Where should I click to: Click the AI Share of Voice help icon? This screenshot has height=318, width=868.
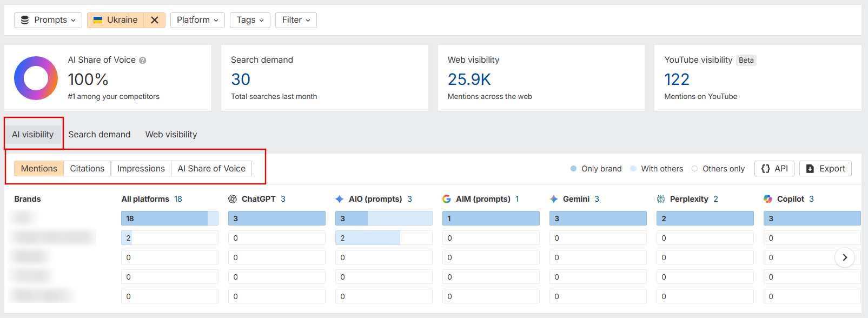click(x=143, y=61)
